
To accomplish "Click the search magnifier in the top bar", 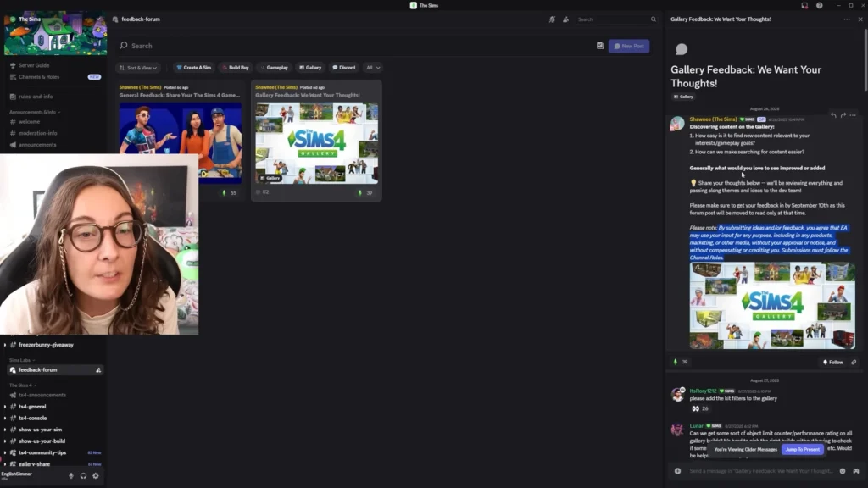I will pyautogui.click(x=654, y=19).
